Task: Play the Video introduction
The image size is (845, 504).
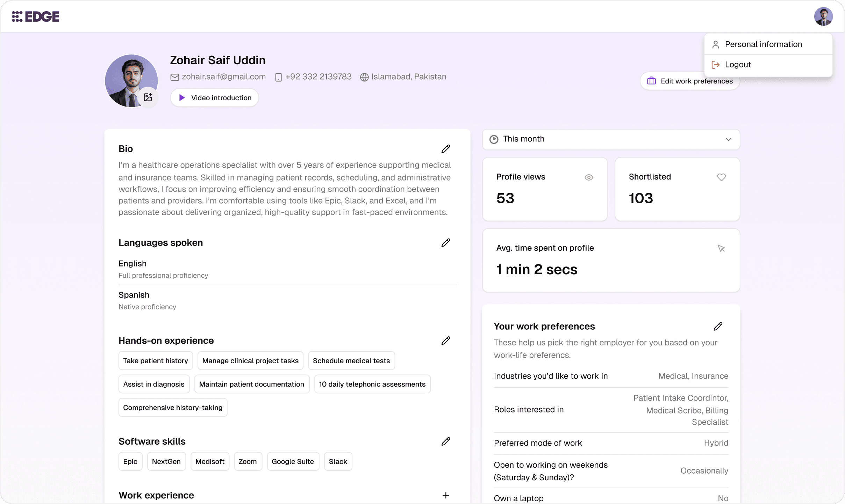Action: click(x=215, y=98)
